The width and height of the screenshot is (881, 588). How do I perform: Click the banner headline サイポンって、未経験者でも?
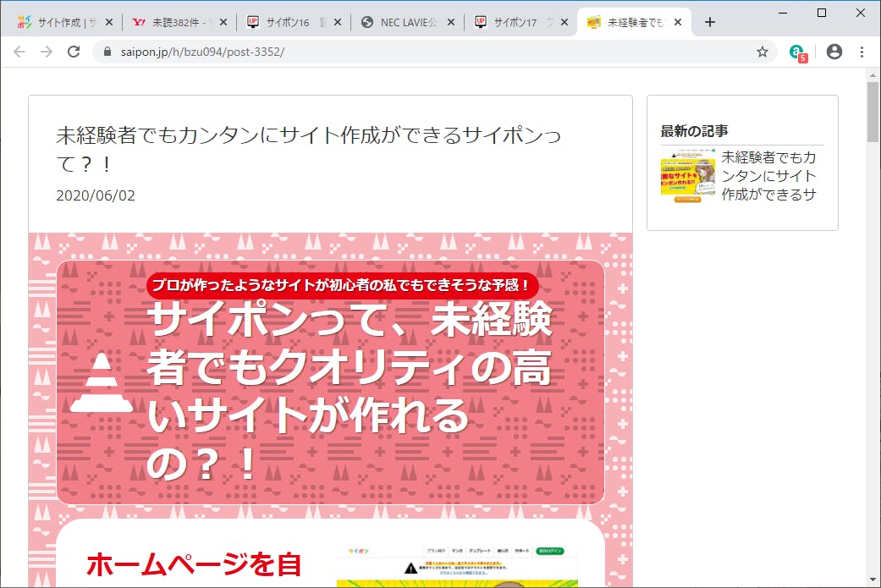(350, 392)
